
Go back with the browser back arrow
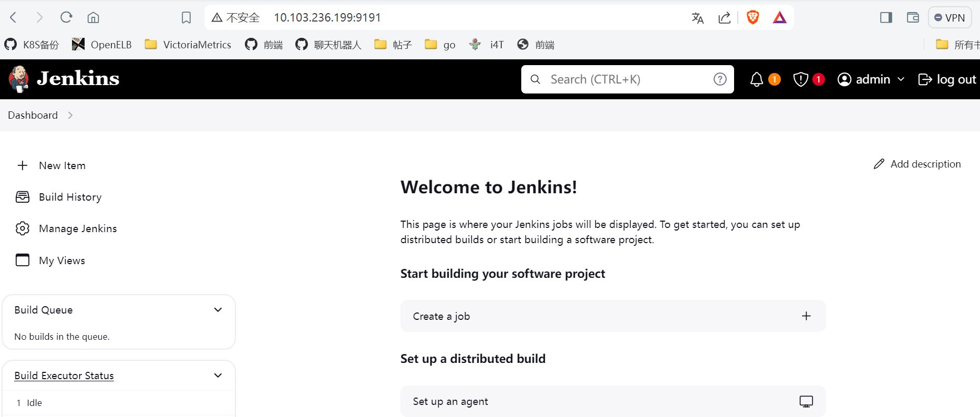14,17
